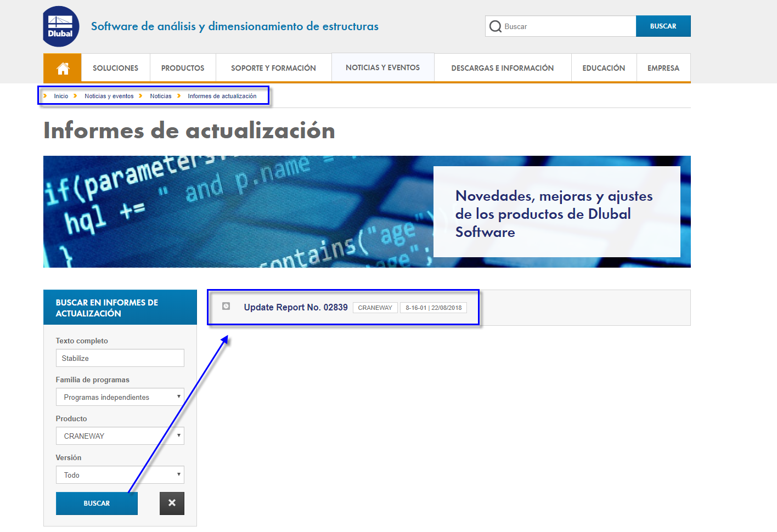Open SOPORTE Y FORMACIÓN menu
Screen dimensions: 777x532
(x=273, y=68)
